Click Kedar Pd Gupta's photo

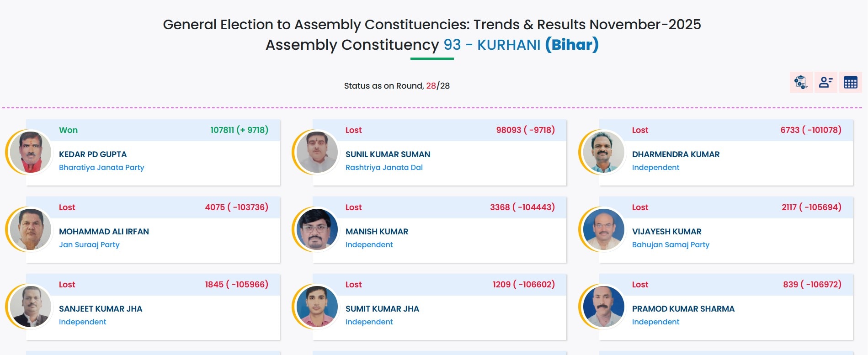[30, 152]
